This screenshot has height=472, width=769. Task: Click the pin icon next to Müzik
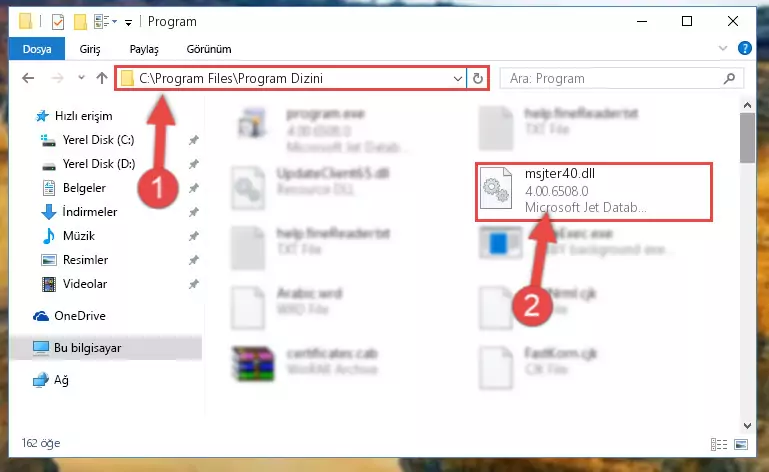coord(194,236)
